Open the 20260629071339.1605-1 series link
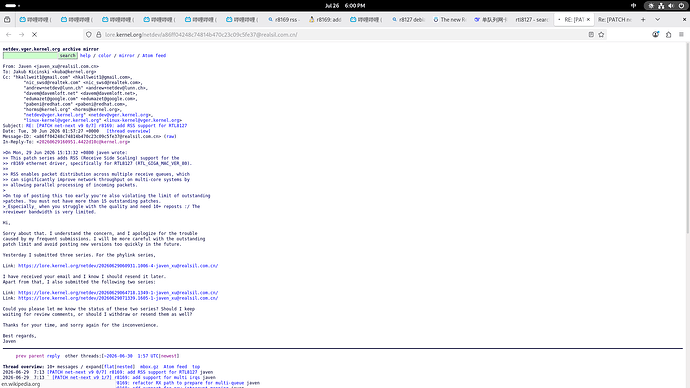 pyautogui.click(x=118, y=298)
